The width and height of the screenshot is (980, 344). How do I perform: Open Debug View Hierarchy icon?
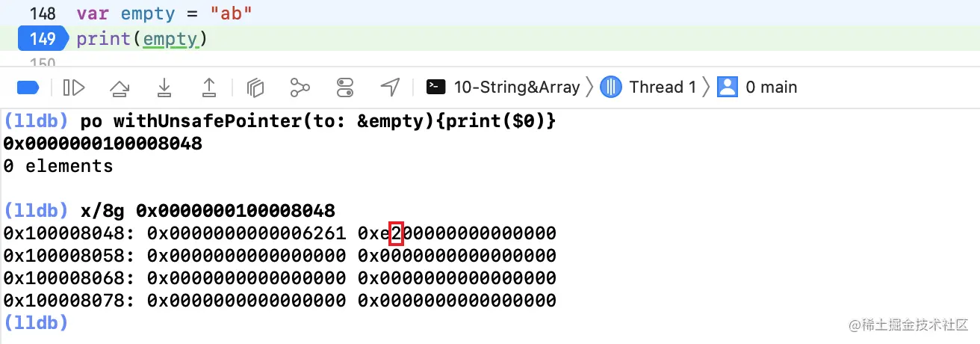click(256, 87)
